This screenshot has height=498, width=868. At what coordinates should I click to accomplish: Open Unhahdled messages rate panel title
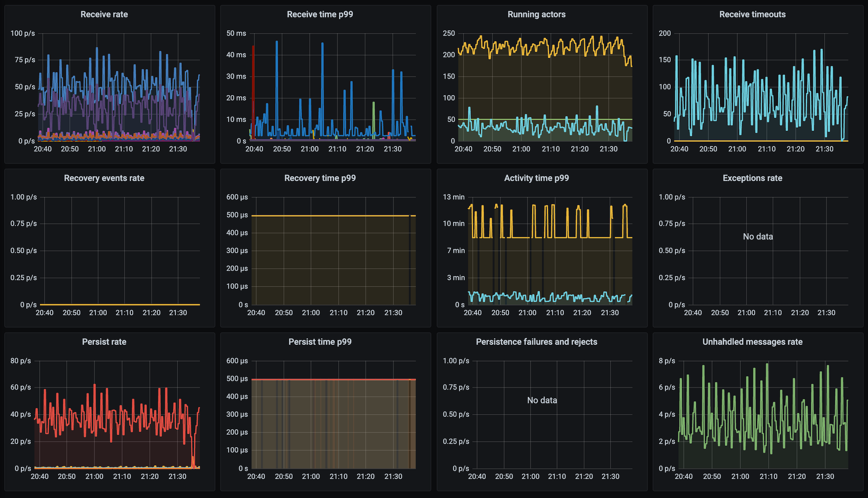[752, 342]
